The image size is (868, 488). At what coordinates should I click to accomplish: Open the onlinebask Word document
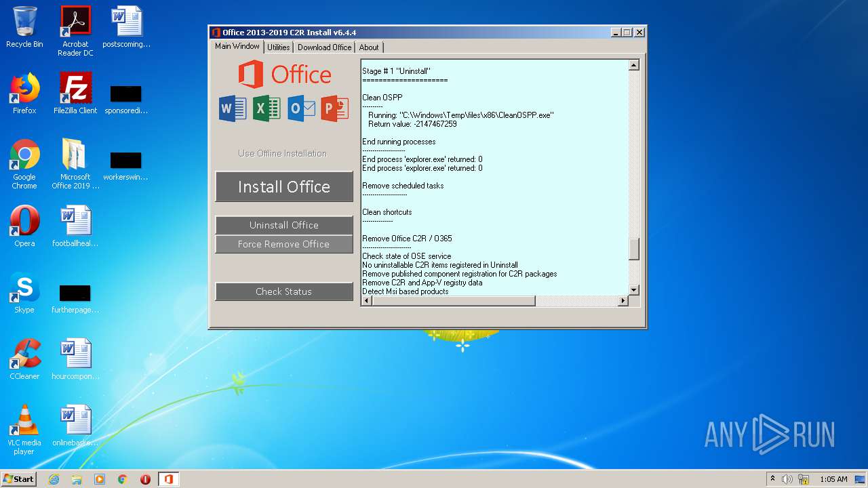click(75, 426)
